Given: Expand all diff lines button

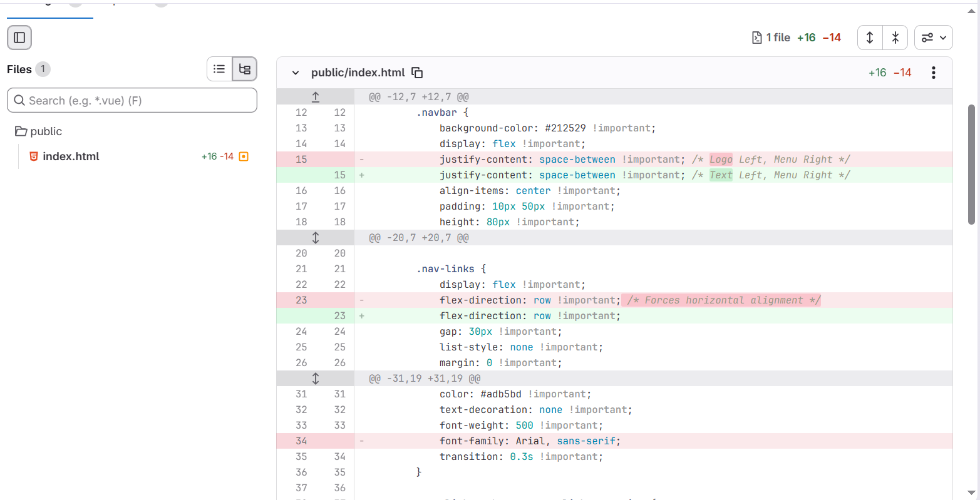Looking at the screenshot, I should pyautogui.click(x=870, y=38).
